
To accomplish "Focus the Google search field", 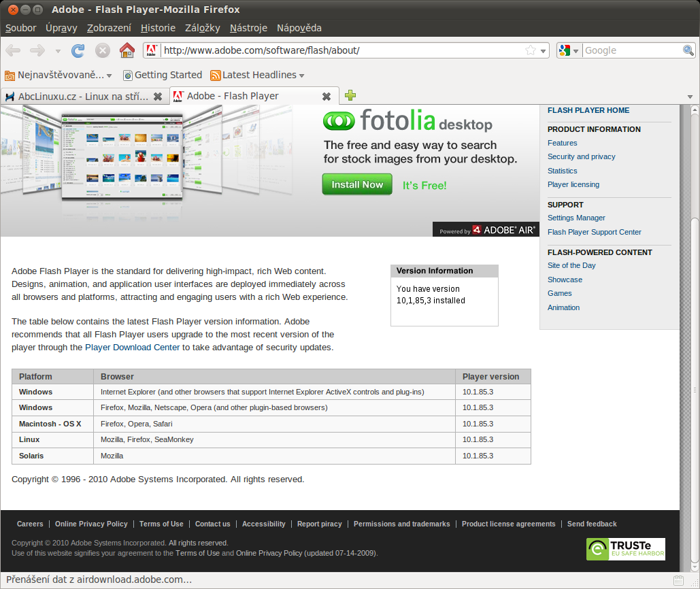I will [633, 50].
